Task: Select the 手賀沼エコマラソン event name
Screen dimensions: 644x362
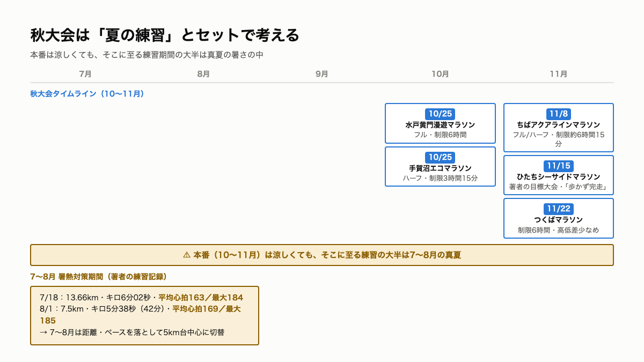Action: tap(440, 168)
